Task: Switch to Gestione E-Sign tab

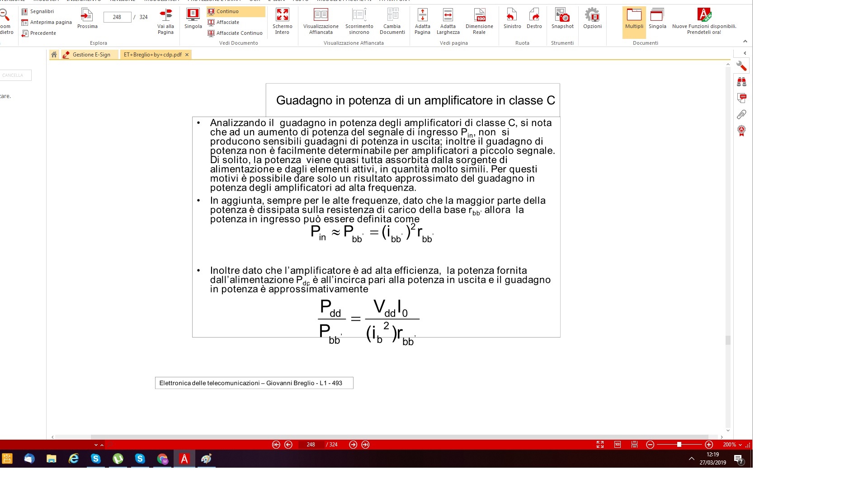Action: pos(91,55)
